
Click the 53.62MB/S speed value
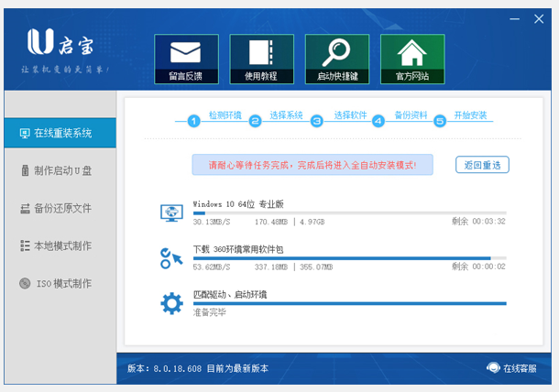coord(212,267)
